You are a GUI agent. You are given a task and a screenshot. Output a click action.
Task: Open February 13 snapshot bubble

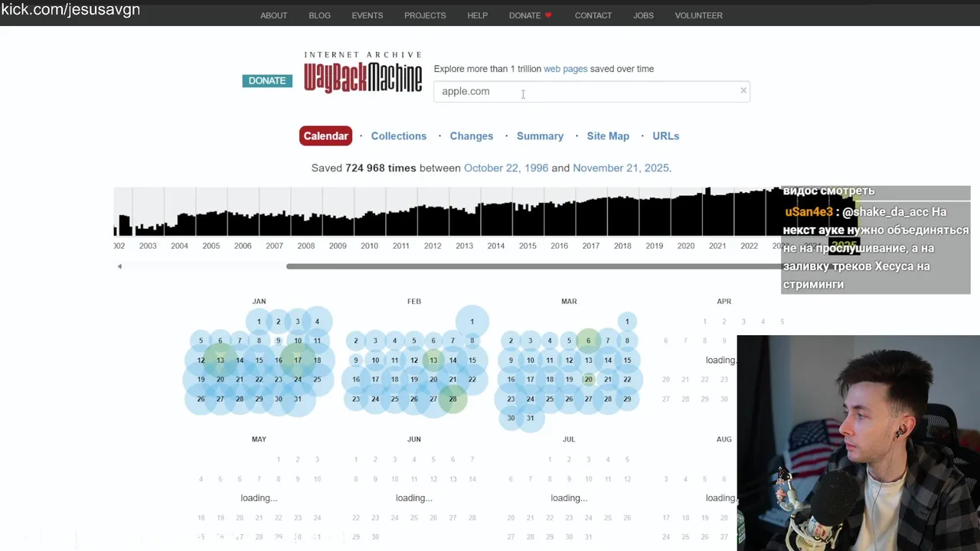(433, 360)
